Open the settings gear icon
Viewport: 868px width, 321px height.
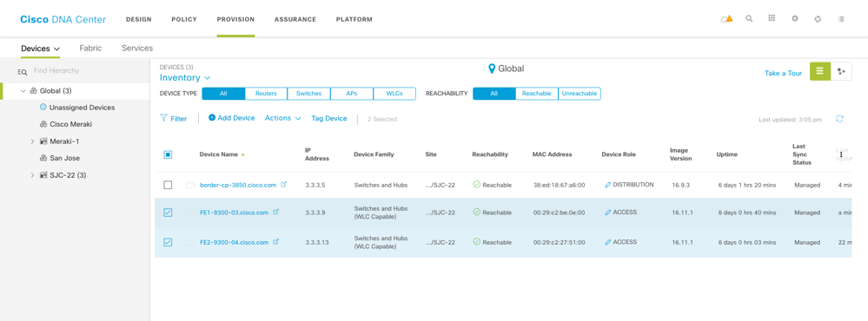tap(795, 19)
